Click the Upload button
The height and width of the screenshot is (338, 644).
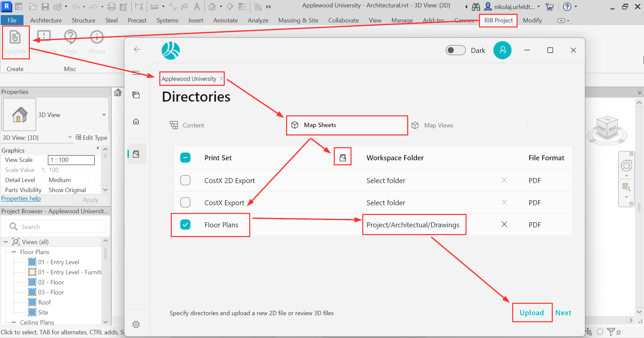pyautogui.click(x=532, y=313)
